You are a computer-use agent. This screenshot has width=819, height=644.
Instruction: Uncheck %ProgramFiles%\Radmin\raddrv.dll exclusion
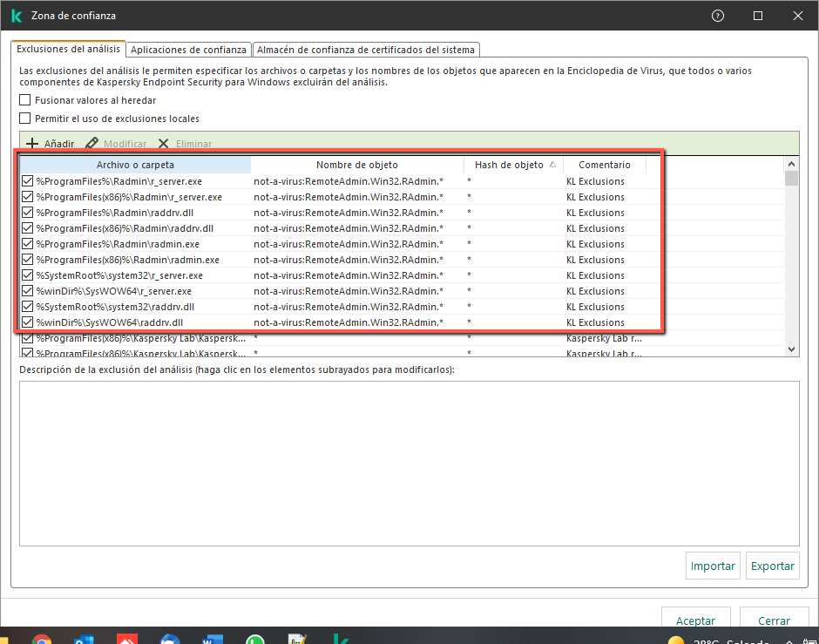(28, 213)
